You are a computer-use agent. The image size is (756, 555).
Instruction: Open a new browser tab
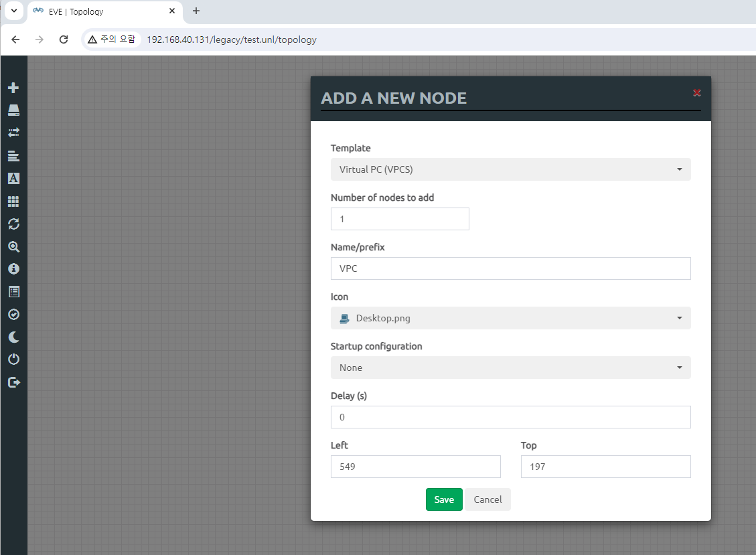(x=196, y=11)
